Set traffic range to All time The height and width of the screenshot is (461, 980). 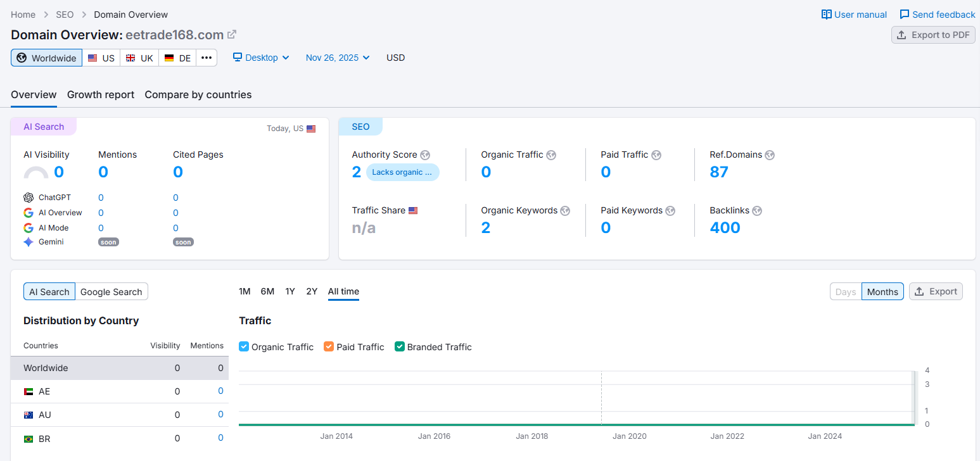point(343,291)
